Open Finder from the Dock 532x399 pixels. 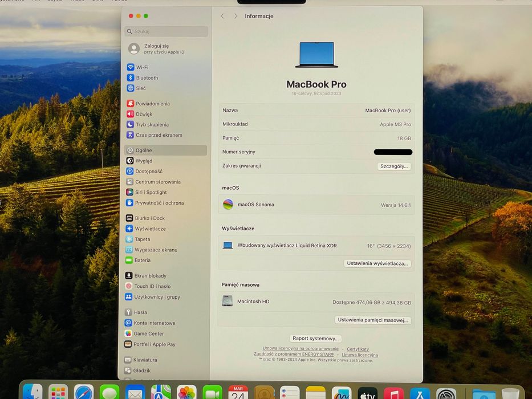point(33,392)
